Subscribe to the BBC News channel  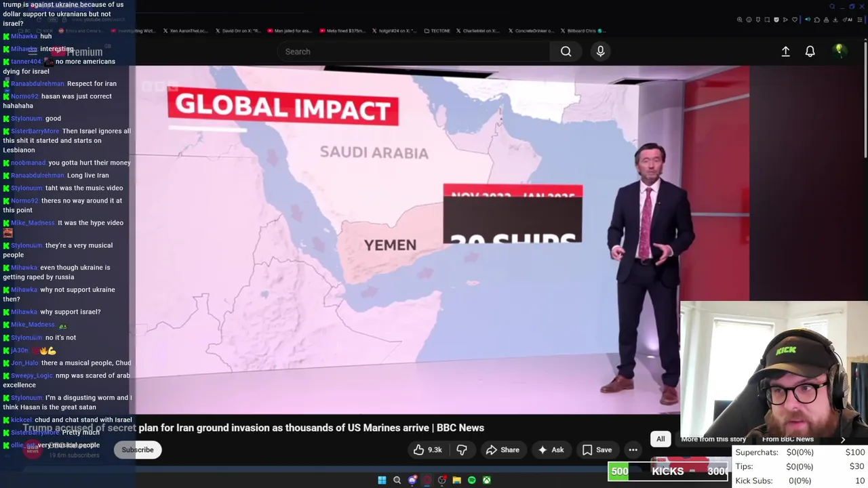coord(138,449)
